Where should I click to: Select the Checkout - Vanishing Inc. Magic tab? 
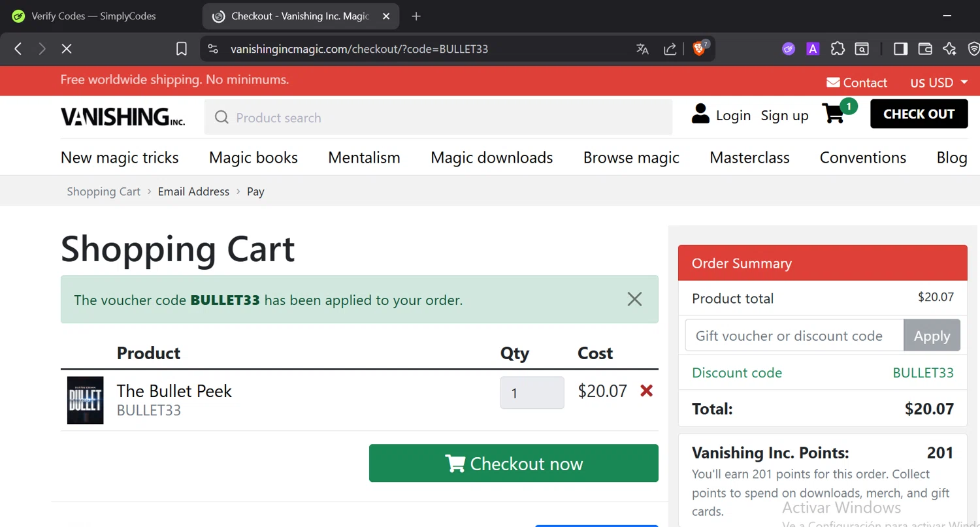click(301, 16)
